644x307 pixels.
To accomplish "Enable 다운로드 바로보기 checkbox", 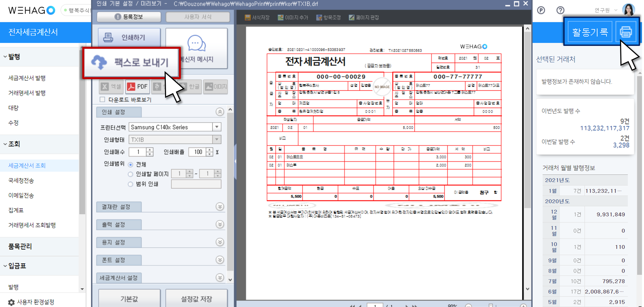I will (102, 100).
